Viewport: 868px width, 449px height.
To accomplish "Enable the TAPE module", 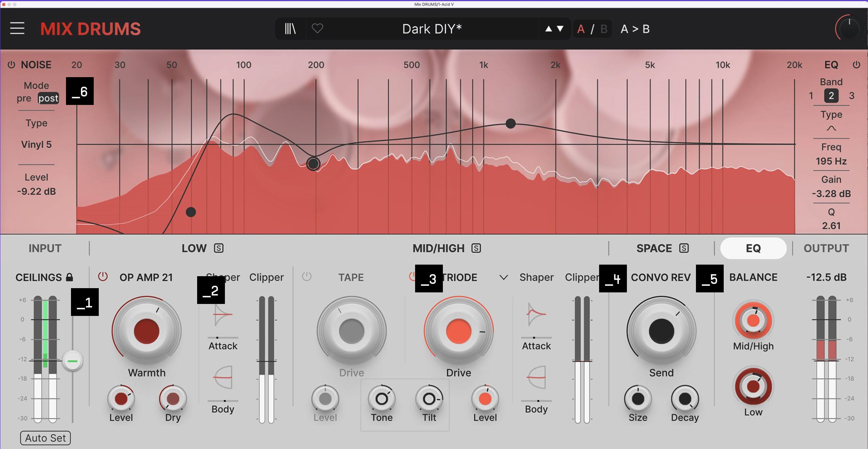I will [307, 277].
